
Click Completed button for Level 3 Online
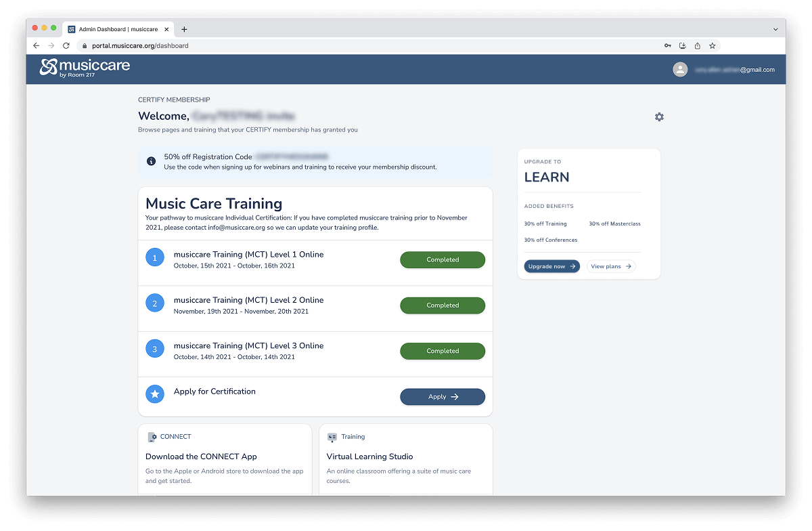pyautogui.click(x=443, y=351)
